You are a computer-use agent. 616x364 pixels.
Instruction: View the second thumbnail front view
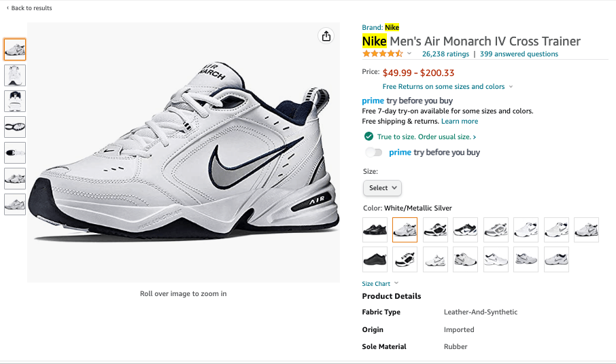[15, 75]
